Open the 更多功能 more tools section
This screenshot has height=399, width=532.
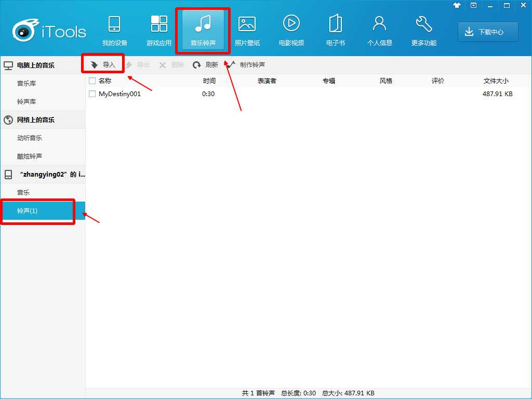[x=423, y=31]
